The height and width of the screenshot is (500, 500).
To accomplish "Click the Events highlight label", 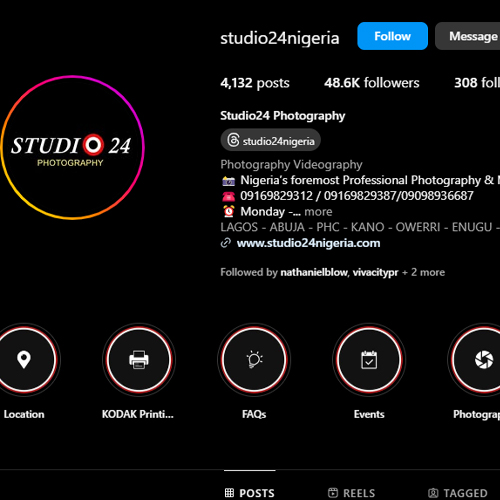I will point(369,414).
